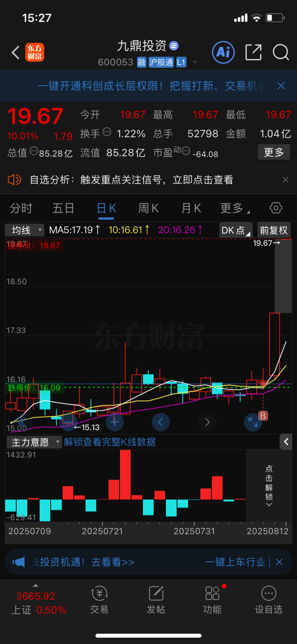The height and width of the screenshot is (644, 297).
Task: Switch to 分时 chart tab
Action: [21, 208]
